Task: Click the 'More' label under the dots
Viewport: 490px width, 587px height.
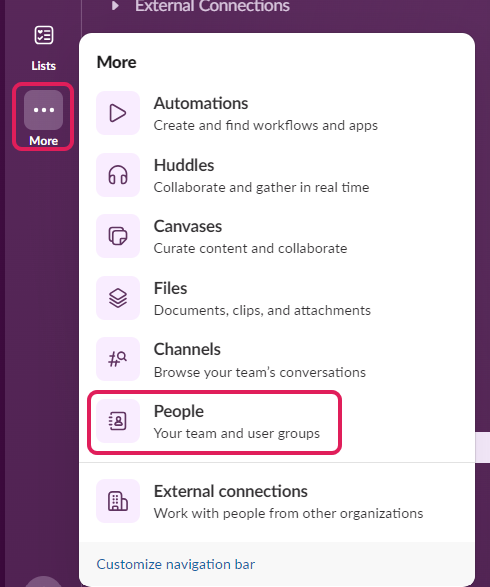Action: click(x=44, y=141)
